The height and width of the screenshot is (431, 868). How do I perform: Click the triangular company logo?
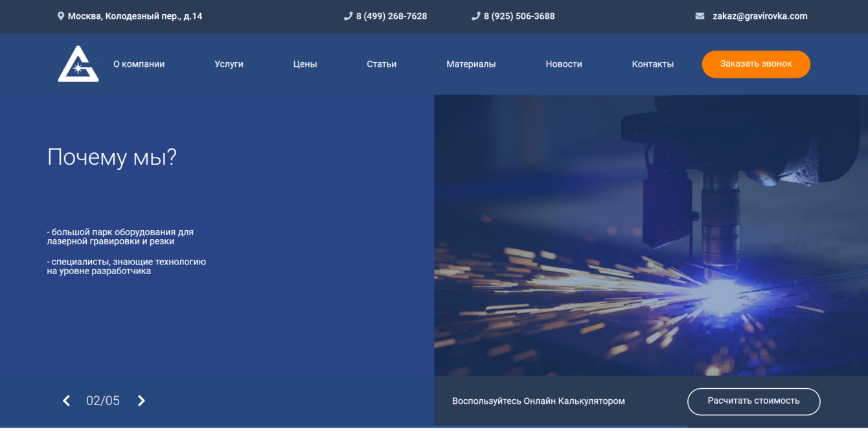click(x=78, y=64)
